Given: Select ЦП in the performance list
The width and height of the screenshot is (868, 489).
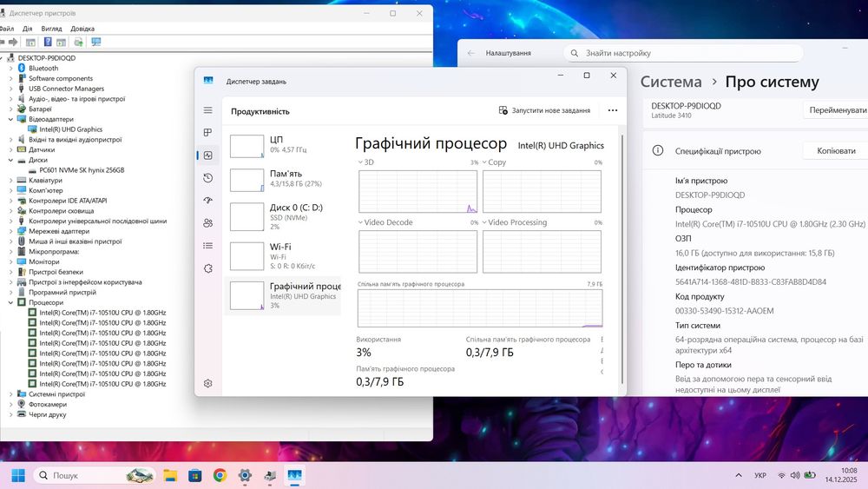Looking at the screenshot, I should tap(283, 146).
